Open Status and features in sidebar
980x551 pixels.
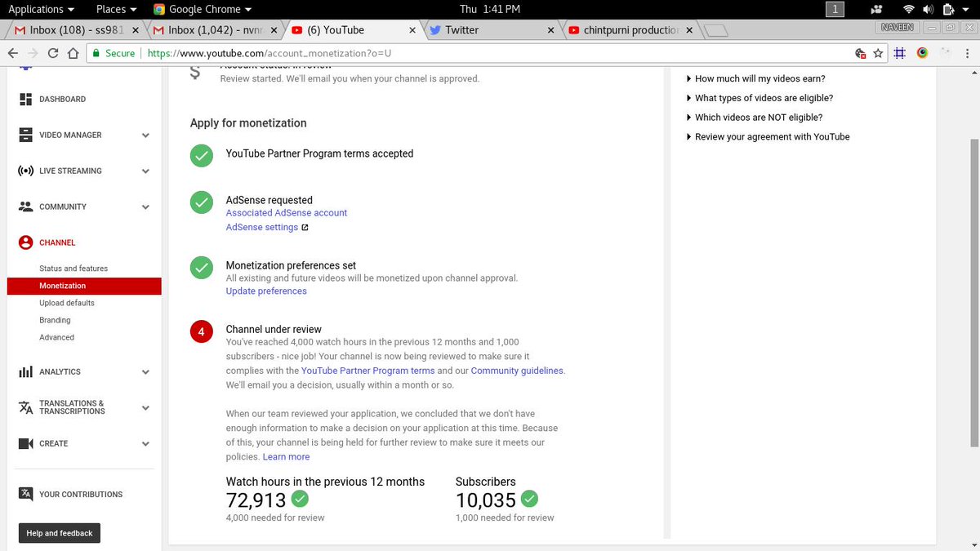73,269
